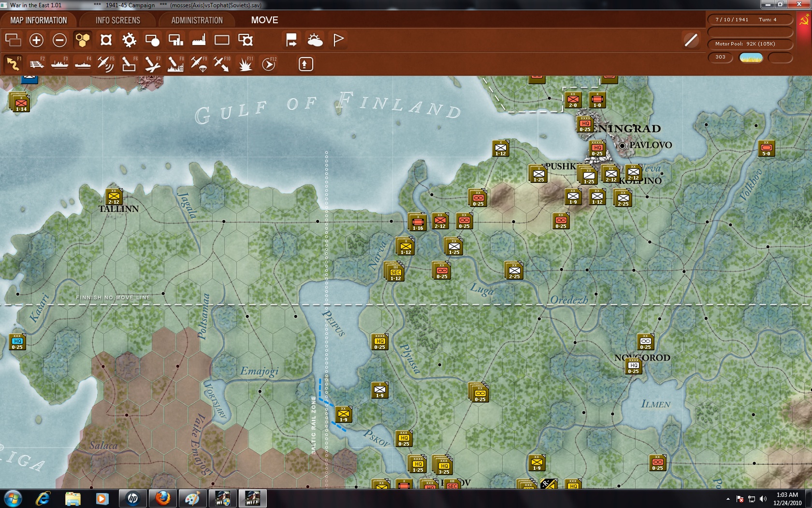Select the F3 naval transport ship mode

(x=59, y=64)
